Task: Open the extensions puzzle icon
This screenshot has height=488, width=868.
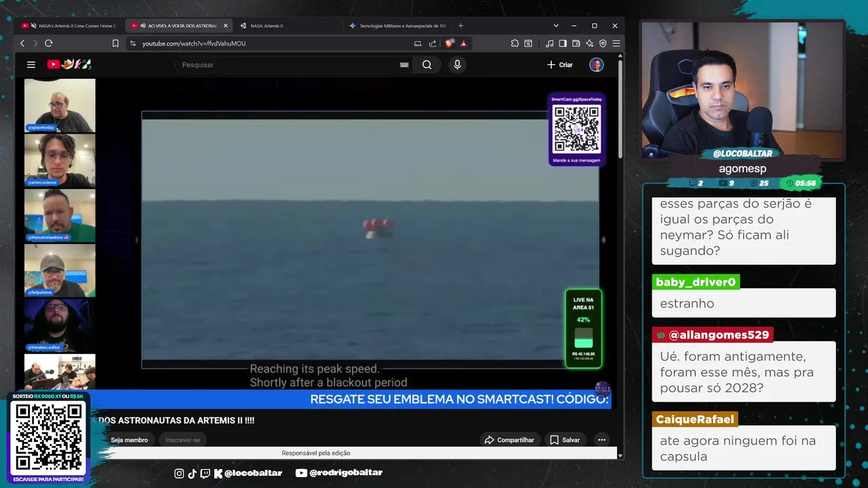Action: coord(515,43)
